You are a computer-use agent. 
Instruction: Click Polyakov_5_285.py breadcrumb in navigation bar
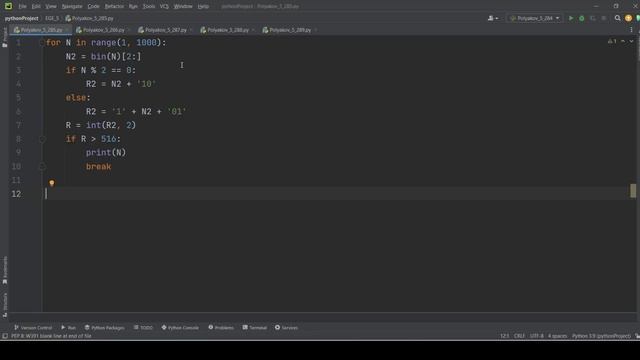[89, 18]
